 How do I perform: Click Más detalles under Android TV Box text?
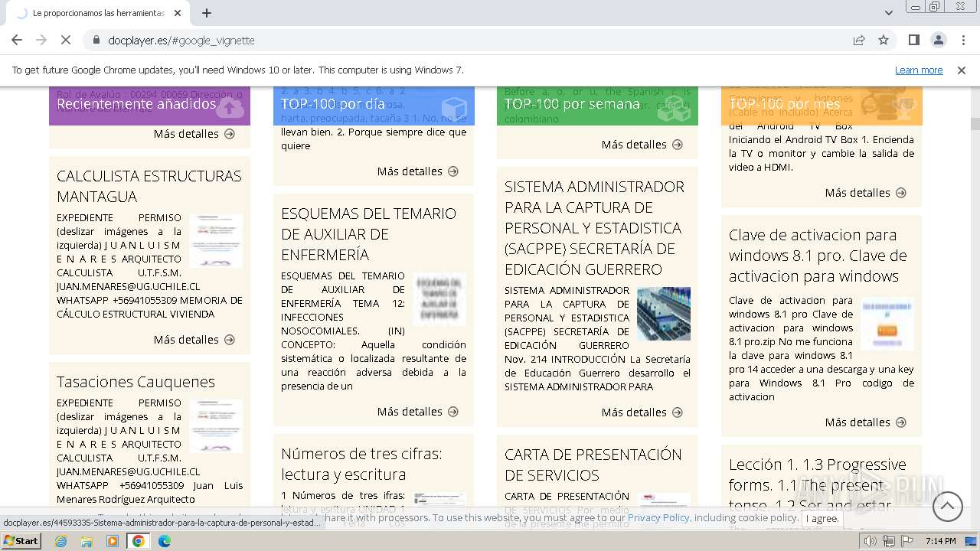866,192
